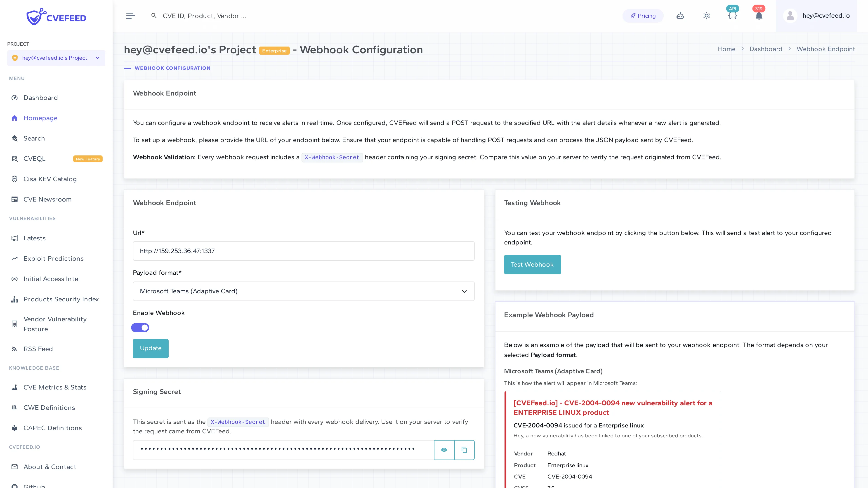Viewport: 868px width, 488px height.
Task: Click the Products Security Index chart icon
Action: point(14,299)
